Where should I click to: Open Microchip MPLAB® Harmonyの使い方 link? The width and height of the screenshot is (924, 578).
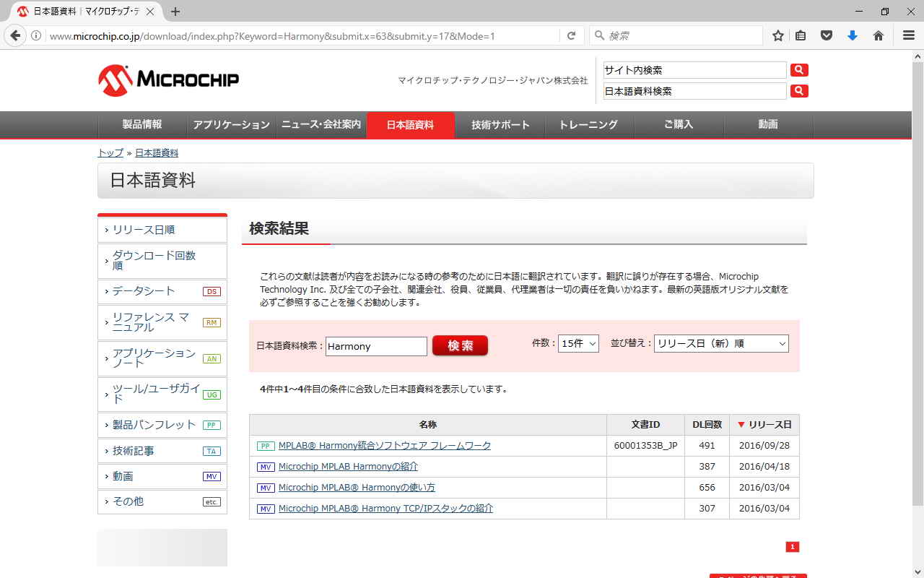click(357, 488)
